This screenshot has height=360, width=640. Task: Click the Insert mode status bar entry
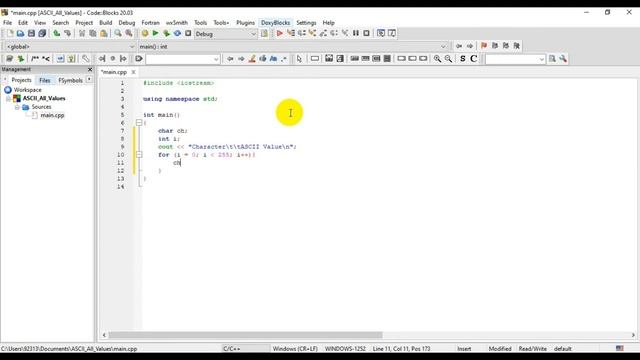click(464, 349)
